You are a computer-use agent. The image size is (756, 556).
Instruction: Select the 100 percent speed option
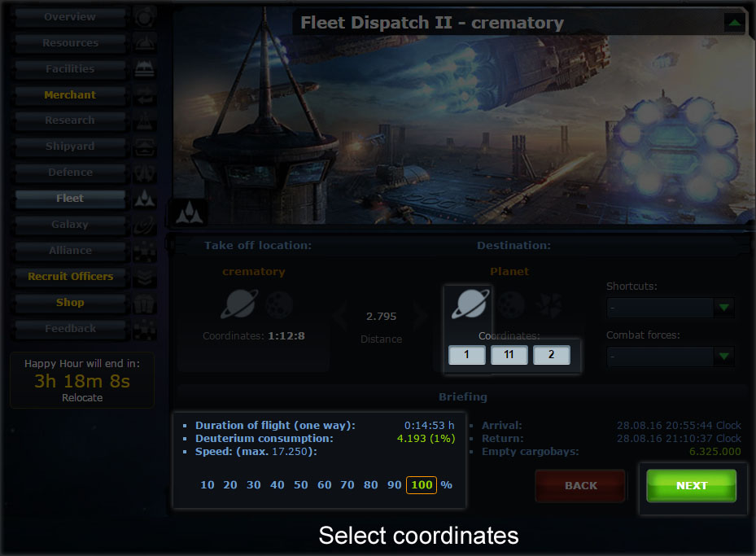[x=422, y=484]
